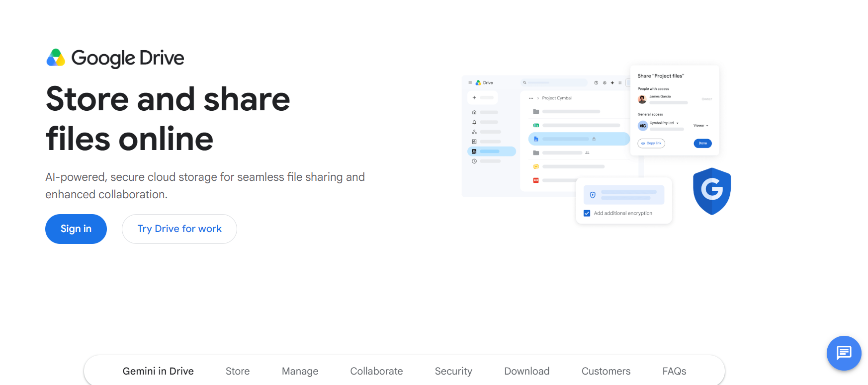Click hamburger menu icon in Drive illustration

pyautogui.click(x=470, y=83)
